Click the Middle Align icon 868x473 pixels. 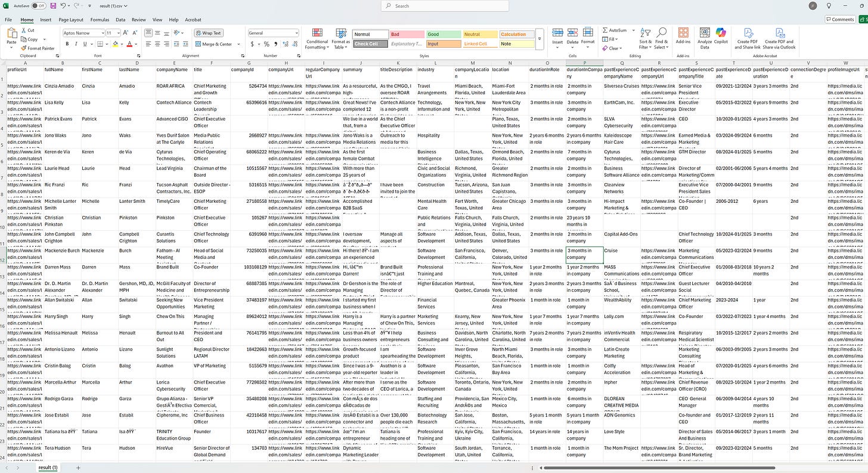(157, 33)
